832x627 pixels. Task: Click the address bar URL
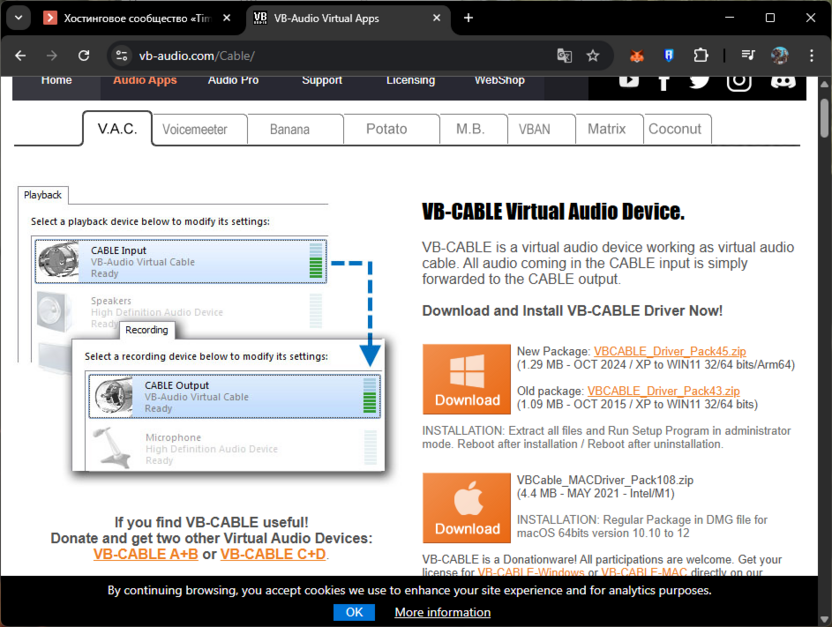[x=197, y=56]
